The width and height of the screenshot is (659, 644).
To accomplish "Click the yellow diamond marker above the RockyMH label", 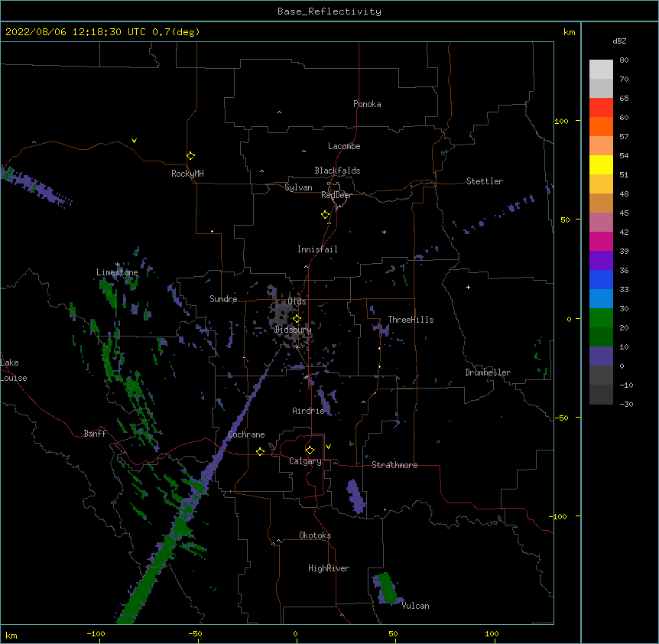I will (x=191, y=156).
